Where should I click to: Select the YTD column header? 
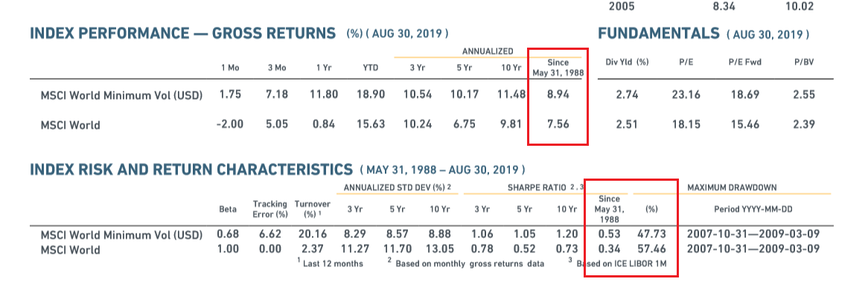pos(370,68)
